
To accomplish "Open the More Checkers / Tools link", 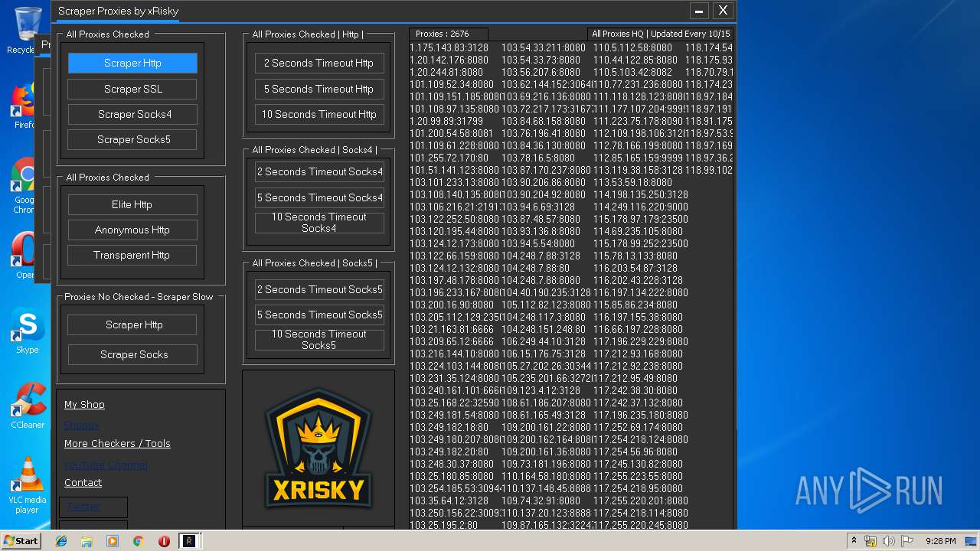I will click(117, 443).
